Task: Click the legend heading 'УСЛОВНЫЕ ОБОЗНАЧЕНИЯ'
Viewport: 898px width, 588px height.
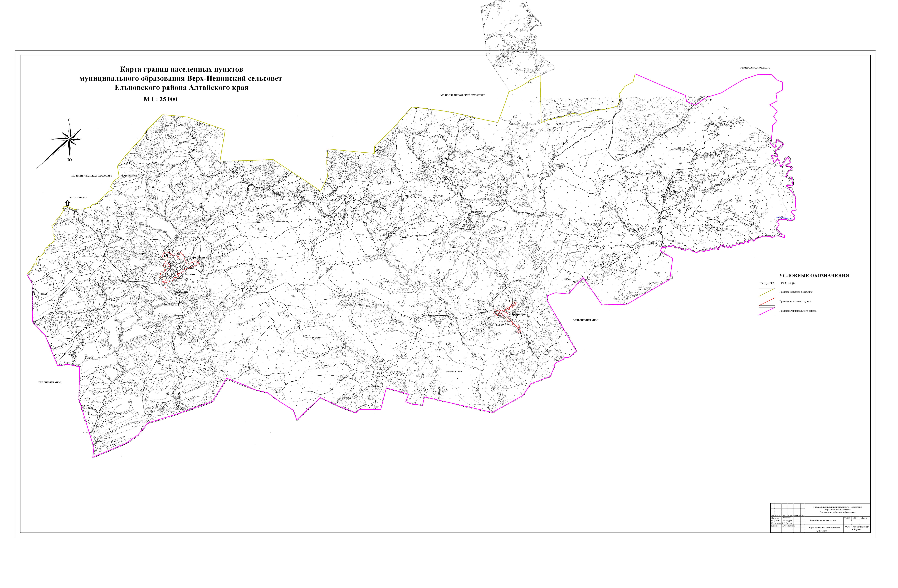Action: coord(814,275)
